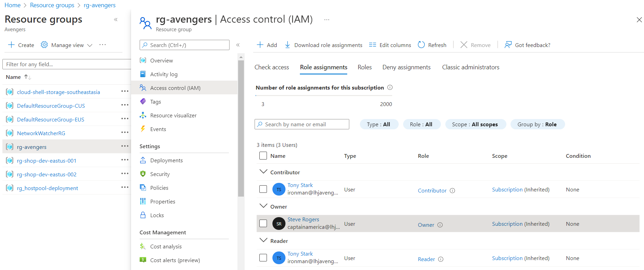Open DefaultResourceGroup-EUS resource group

(x=50, y=119)
